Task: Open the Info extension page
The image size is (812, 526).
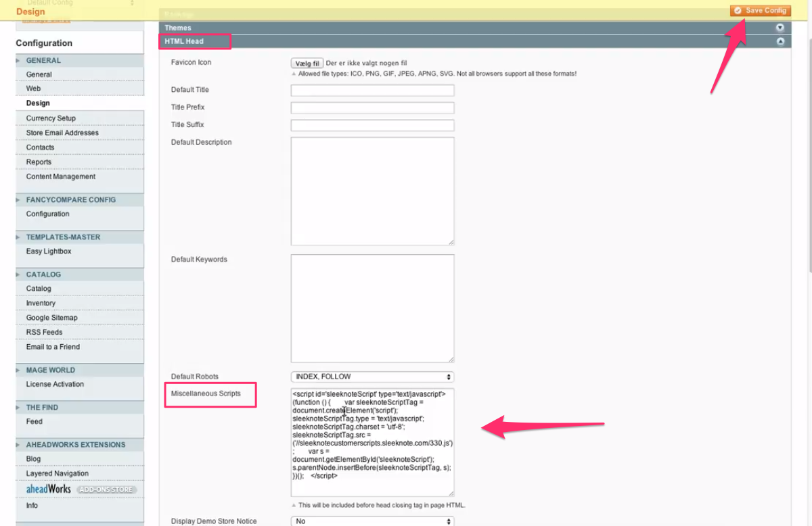Action: click(x=32, y=506)
